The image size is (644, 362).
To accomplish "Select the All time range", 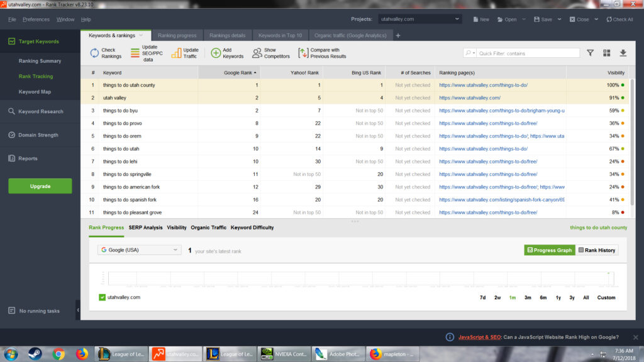I will [x=586, y=297].
